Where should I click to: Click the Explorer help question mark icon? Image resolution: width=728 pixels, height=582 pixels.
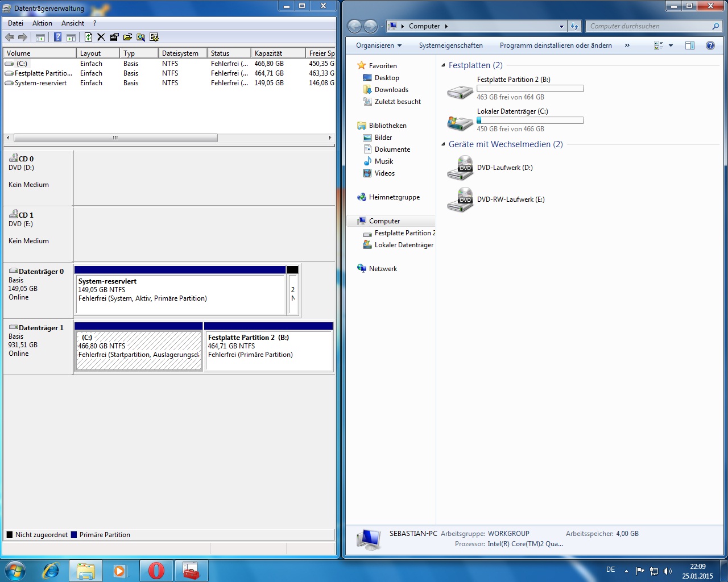tap(710, 45)
